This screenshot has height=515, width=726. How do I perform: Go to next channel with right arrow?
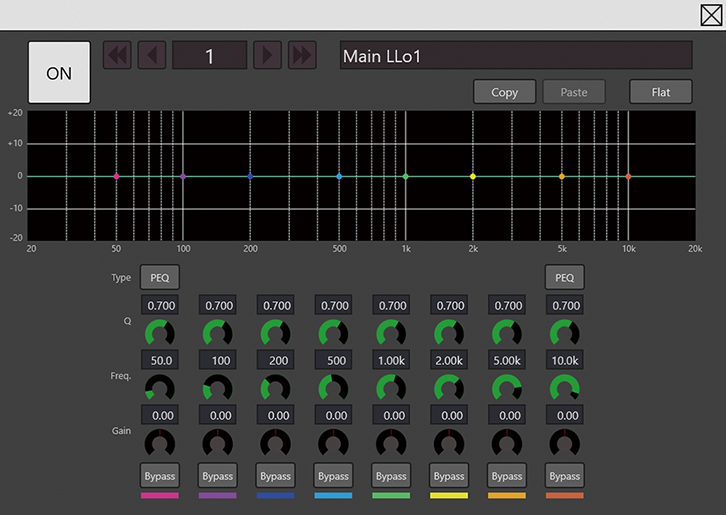pyautogui.click(x=267, y=56)
